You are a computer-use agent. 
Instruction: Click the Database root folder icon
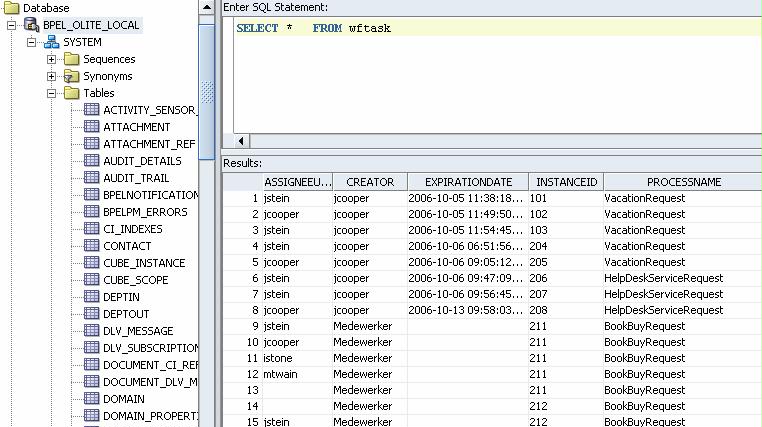(12, 7)
